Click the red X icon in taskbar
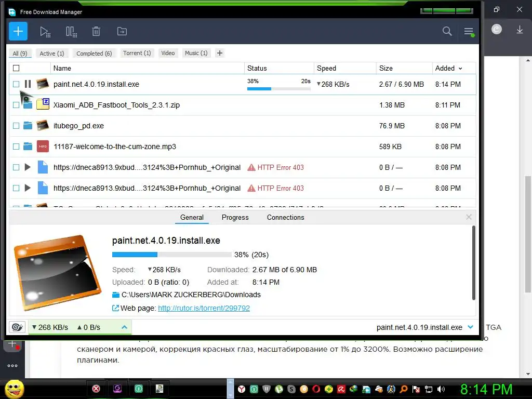 96,389
